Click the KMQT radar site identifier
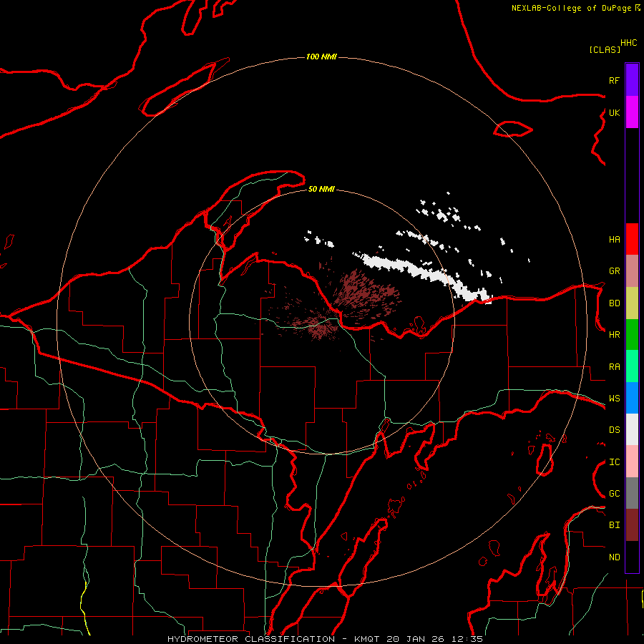Screen dimensions: 644x644 367,639
